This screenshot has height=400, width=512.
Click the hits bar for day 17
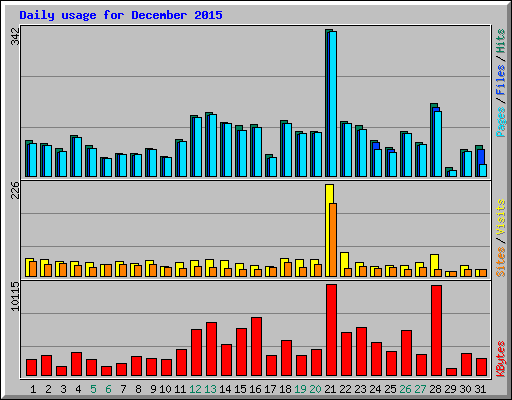268,165
